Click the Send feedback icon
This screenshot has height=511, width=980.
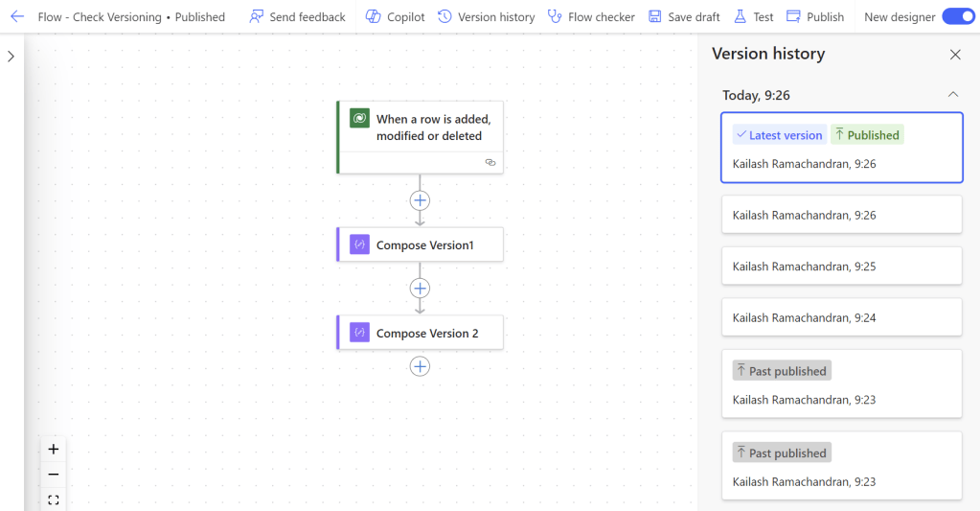257,16
